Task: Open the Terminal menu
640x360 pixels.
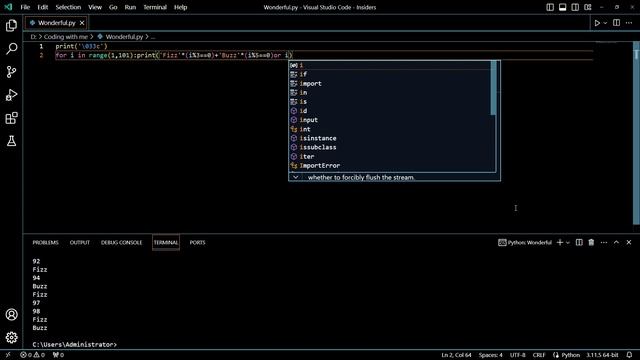Action: tap(155, 7)
